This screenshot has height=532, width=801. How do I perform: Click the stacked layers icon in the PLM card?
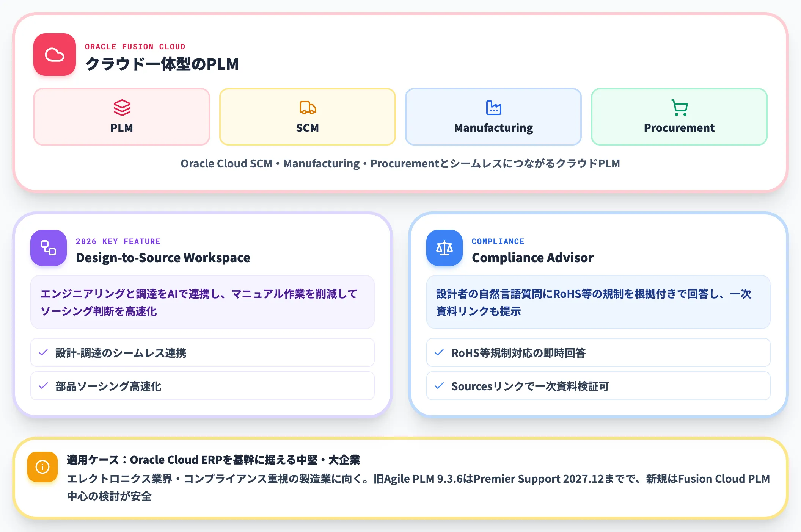tap(122, 108)
